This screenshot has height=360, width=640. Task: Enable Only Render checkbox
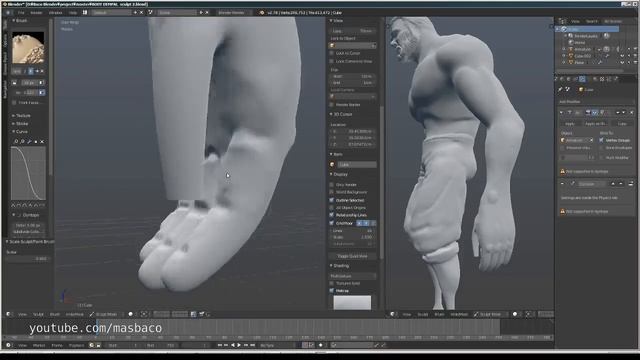331,184
